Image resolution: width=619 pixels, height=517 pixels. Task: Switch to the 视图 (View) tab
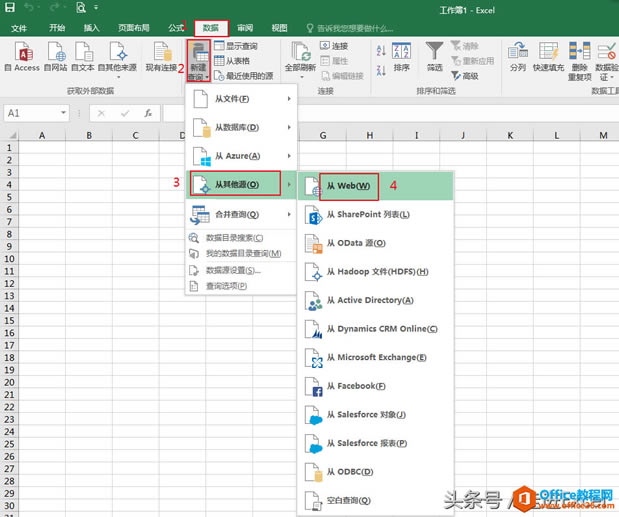click(279, 28)
